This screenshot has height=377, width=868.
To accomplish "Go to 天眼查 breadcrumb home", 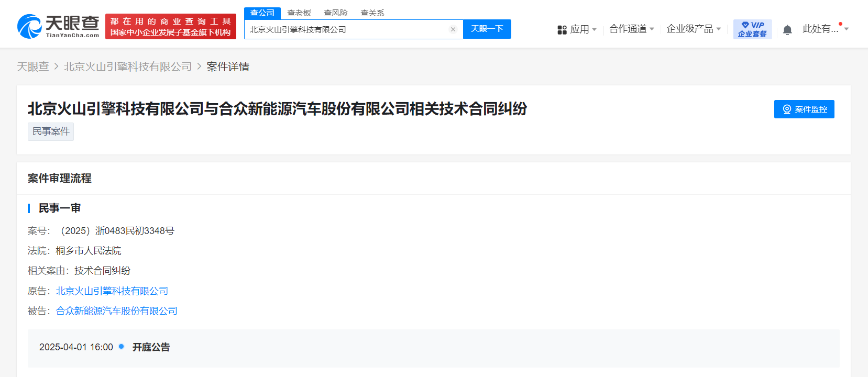I will (33, 66).
